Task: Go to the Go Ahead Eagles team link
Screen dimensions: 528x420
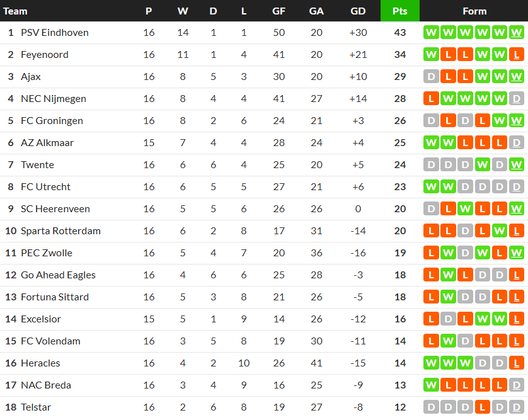Action: tap(58, 275)
